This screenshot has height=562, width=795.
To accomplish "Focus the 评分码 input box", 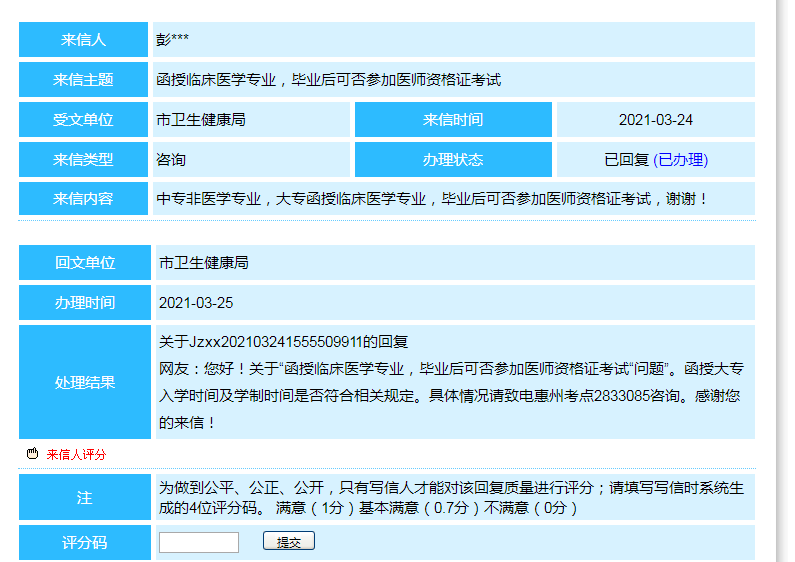I will coord(198,542).
